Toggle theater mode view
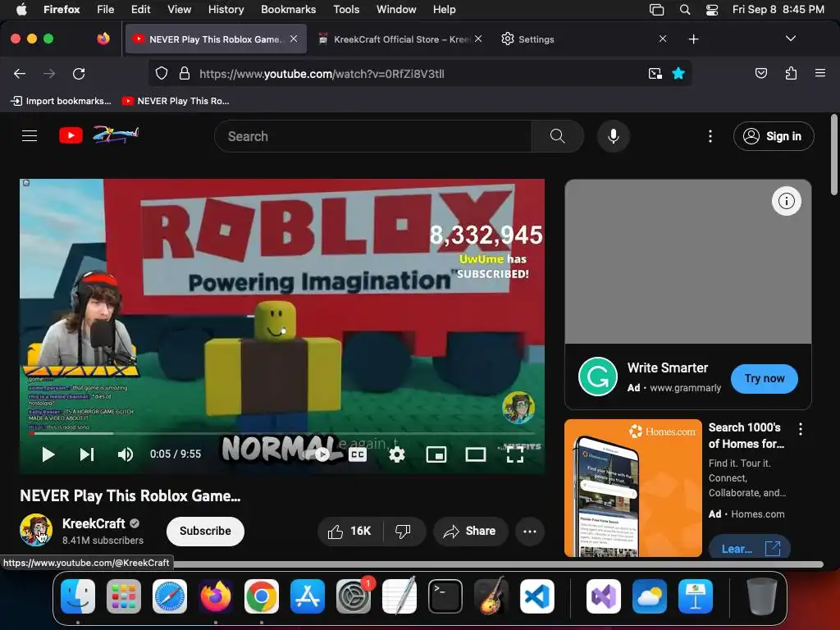Screen dimensions: 840x630 (476, 454)
